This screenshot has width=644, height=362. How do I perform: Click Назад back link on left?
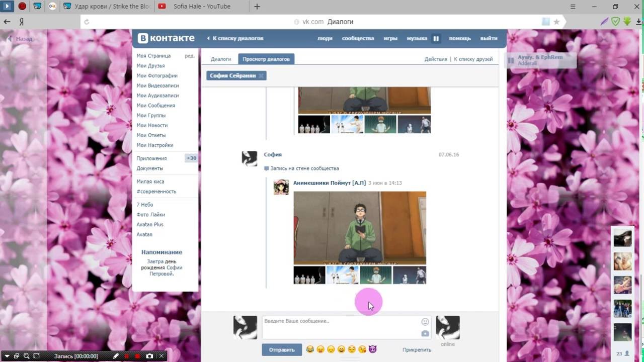[20, 38]
